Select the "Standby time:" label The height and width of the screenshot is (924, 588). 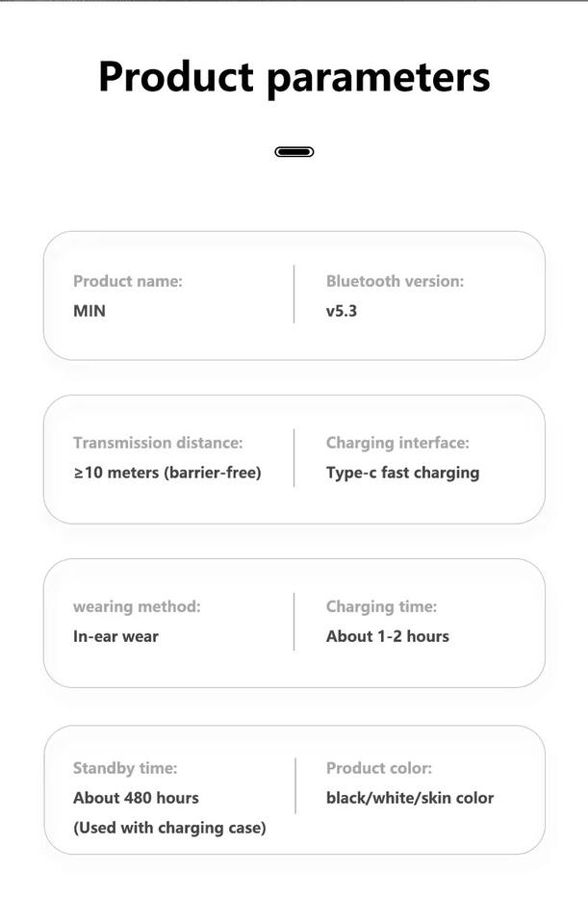pos(125,768)
